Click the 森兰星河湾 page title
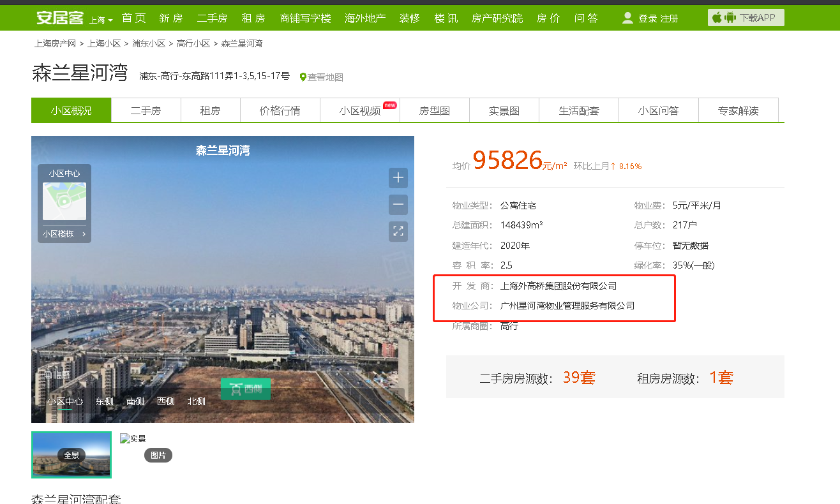The width and height of the screenshot is (840, 504). click(80, 73)
